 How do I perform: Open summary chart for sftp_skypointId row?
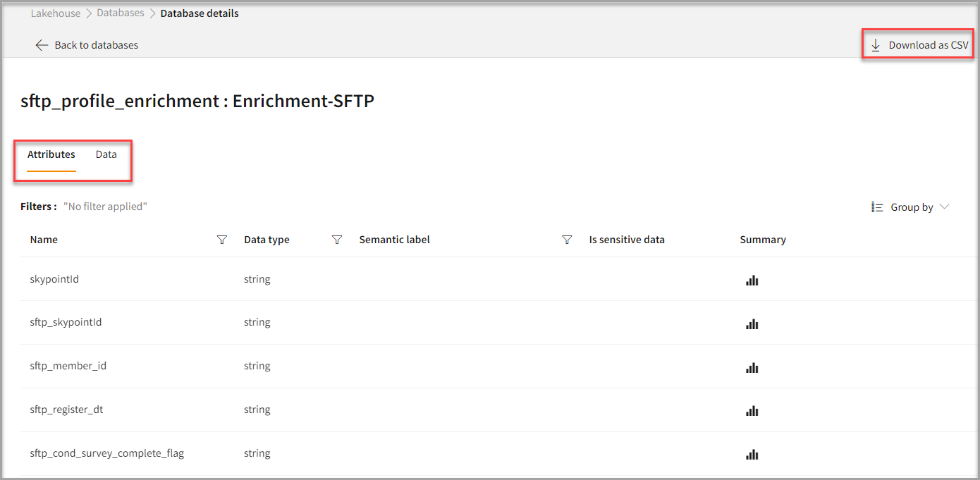[x=752, y=324]
